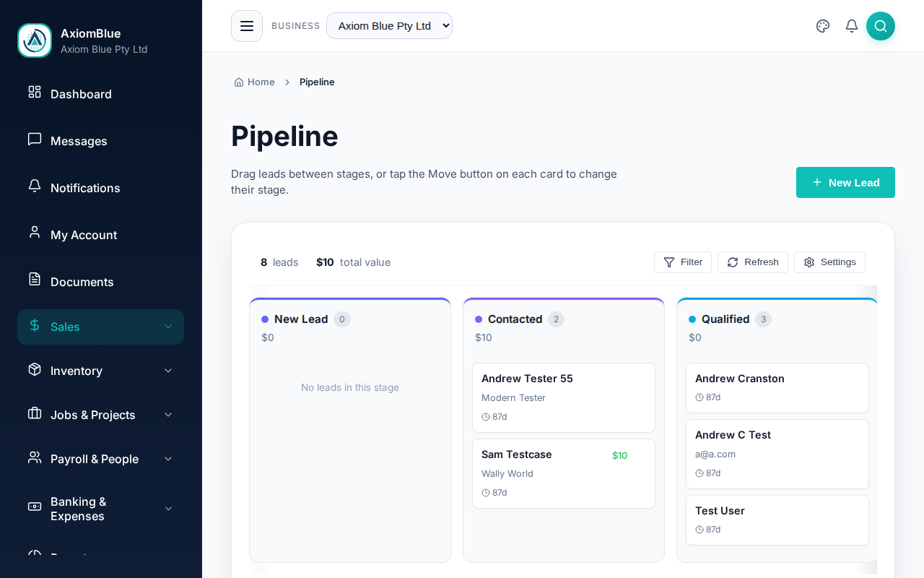Screen dimensions: 924x578
Task: Open the Andrew Cranston lead card
Action: click(777, 388)
